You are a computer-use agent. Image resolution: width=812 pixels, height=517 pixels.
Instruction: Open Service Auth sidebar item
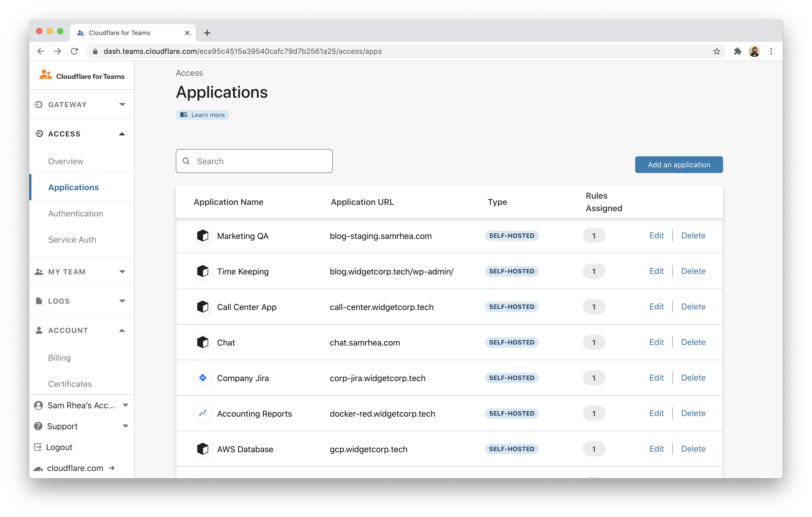click(x=72, y=240)
